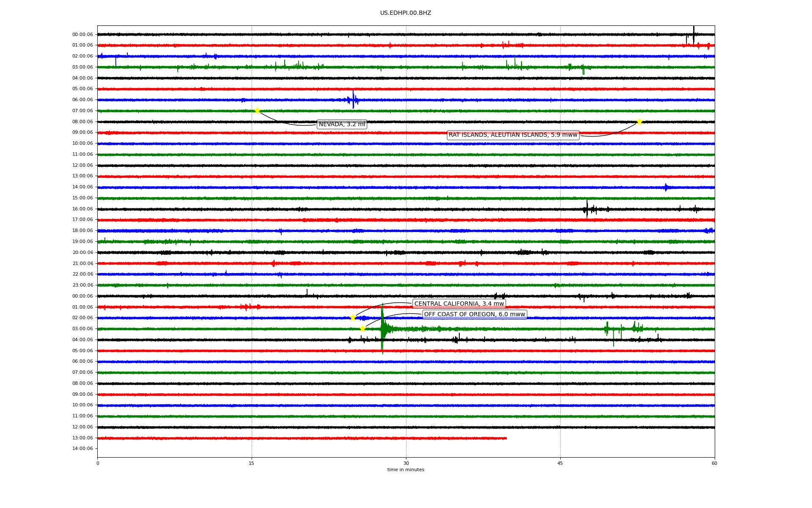This screenshot has height=508, width=812.
Task: Click the Central California star marker
Action: coord(353,318)
